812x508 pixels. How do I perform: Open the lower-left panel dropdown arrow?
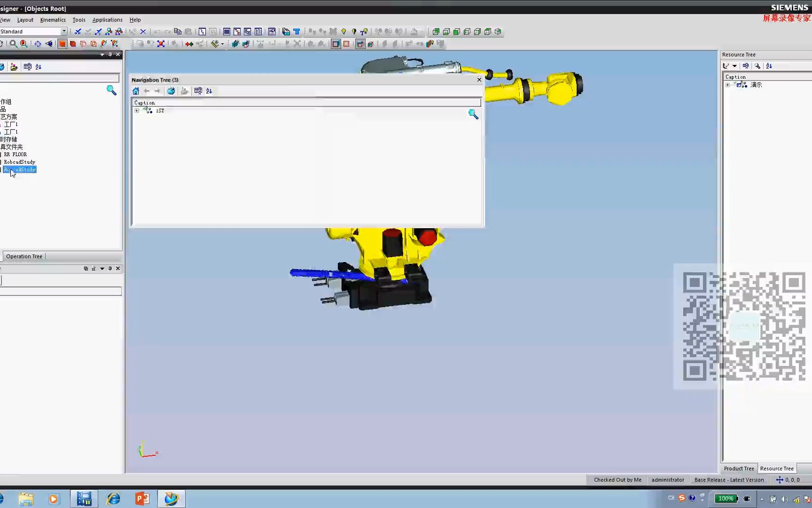[x=102, y=269]
